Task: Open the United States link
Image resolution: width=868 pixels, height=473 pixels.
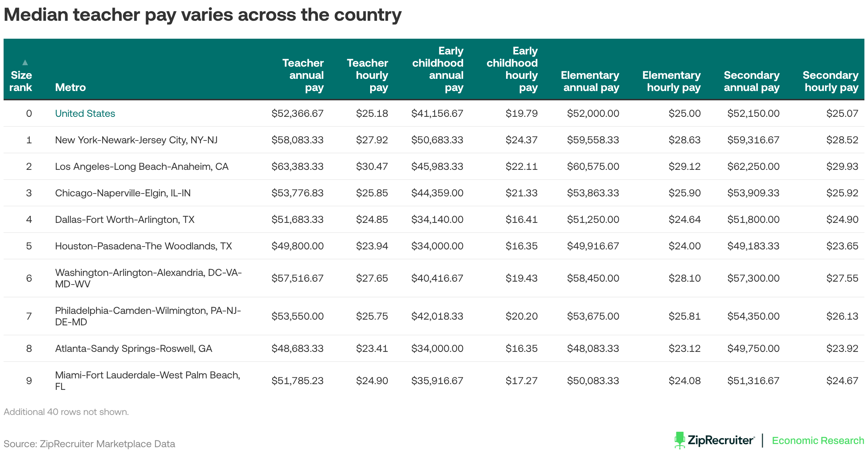Action: [x=85, y=113]
